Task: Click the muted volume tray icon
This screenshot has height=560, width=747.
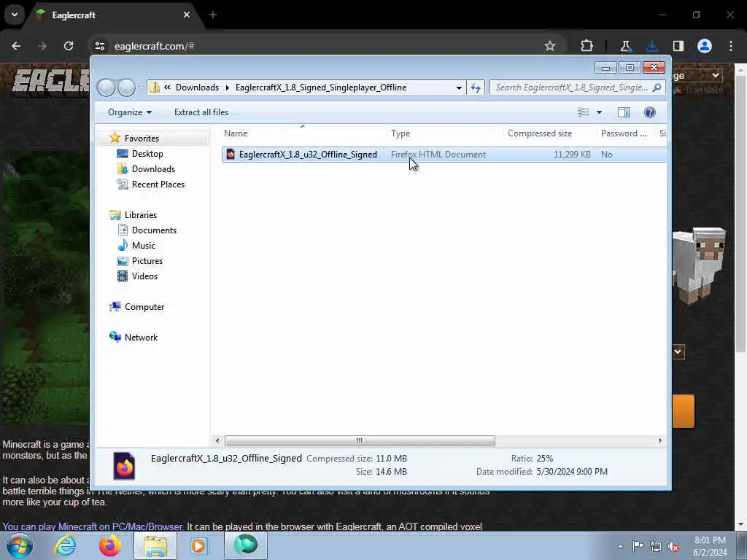Action: coord(673,546)
